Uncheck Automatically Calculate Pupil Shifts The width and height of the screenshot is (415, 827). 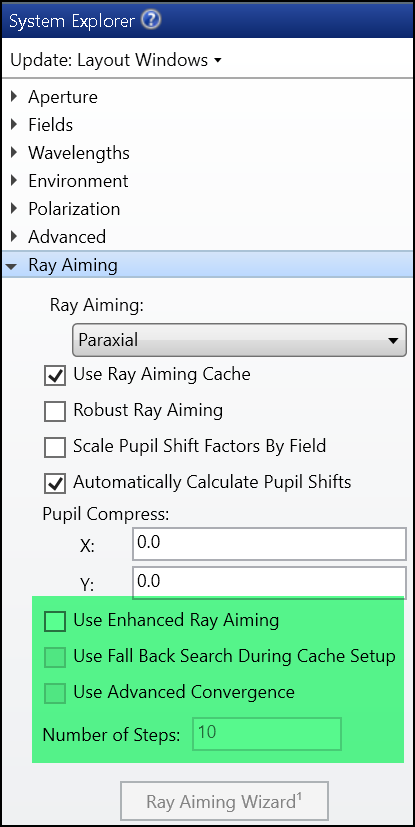[x=55, y=483]
